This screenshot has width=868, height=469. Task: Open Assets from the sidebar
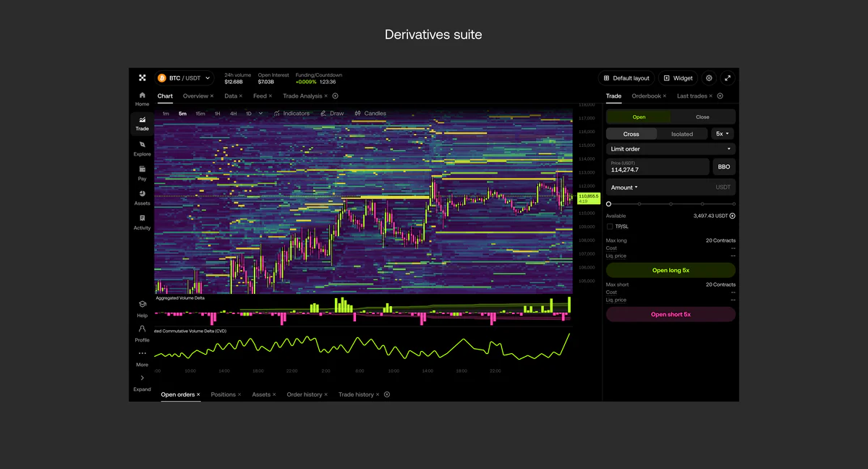click(142, 198)
